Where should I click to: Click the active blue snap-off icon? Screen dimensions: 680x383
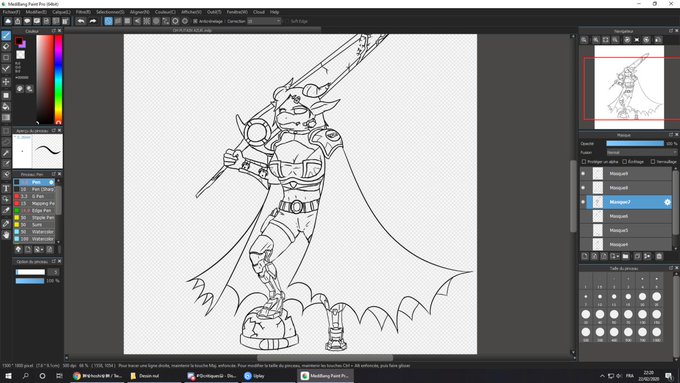[108, 21]
